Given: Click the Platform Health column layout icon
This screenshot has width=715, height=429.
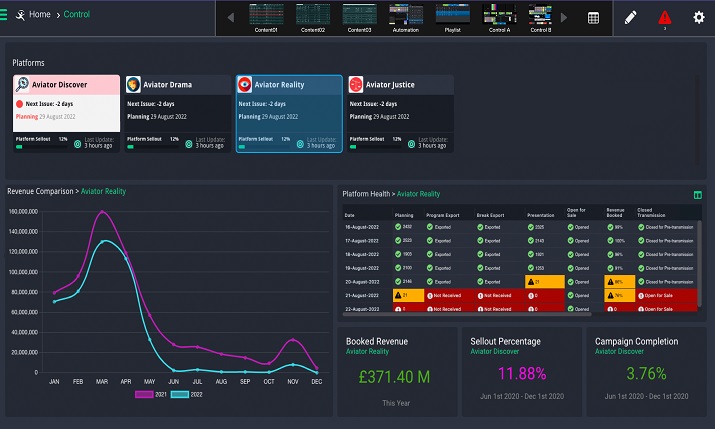Looking at the screenshot, I should coord(698,195).
